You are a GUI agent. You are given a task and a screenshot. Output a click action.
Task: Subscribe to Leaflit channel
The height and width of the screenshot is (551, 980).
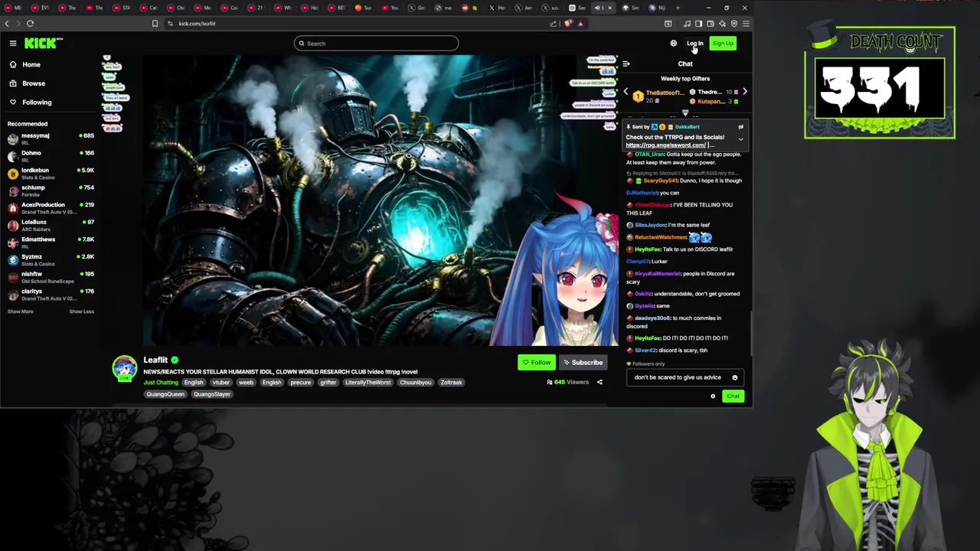(583, 363)
